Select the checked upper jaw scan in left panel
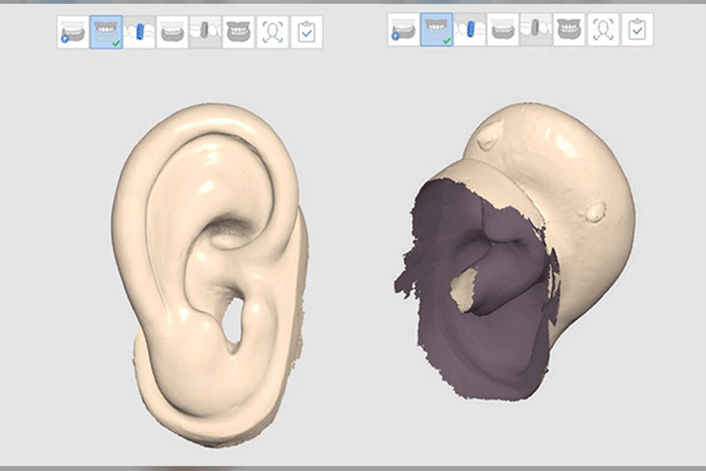 pyautogui.click(x=106, y=32)
